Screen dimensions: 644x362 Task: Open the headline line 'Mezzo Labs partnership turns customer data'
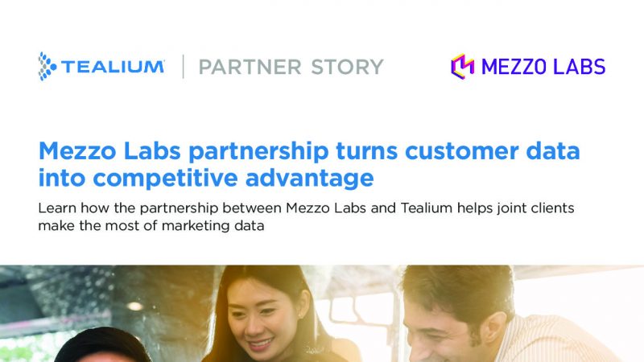coord(309,151)
